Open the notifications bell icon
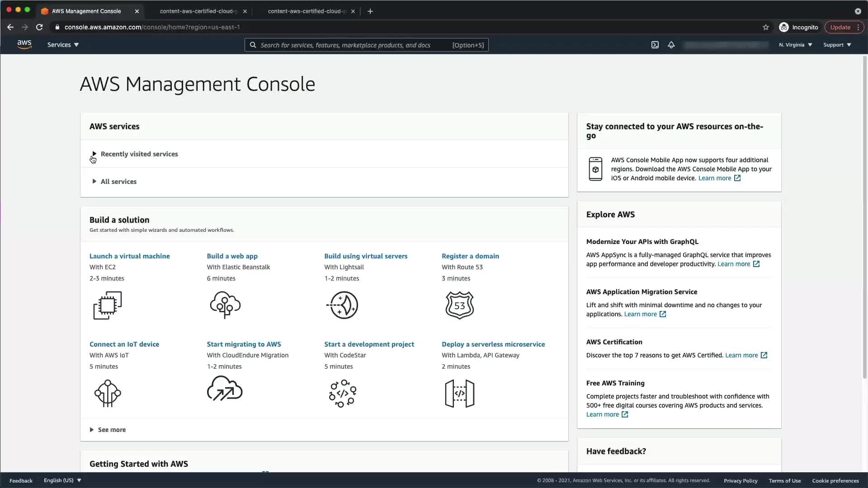Image resolution: width=868 pixels, height=488 pixels. coord(671,45)
